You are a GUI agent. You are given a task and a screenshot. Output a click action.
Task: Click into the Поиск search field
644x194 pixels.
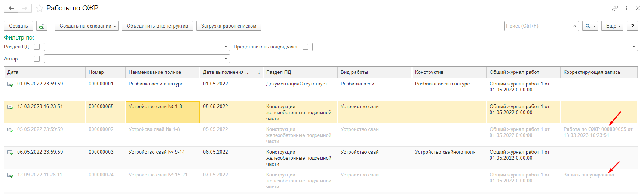click(x=537, y=26)
